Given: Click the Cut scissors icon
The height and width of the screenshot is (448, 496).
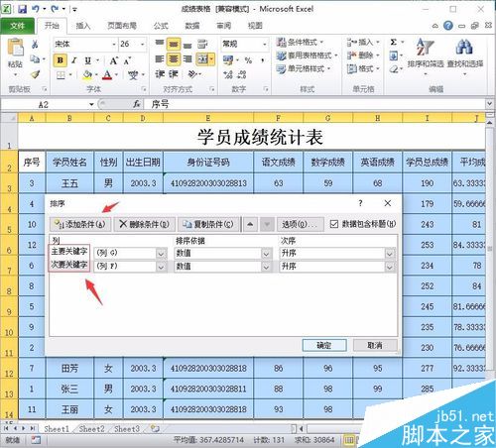Looking at the screenshot, I should point(35,45).
